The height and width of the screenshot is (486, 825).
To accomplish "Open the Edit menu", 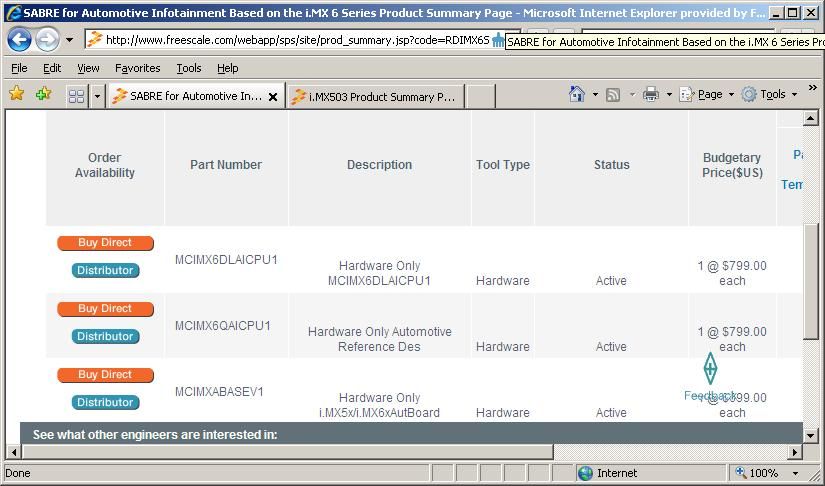I will [x=52, y=68].
